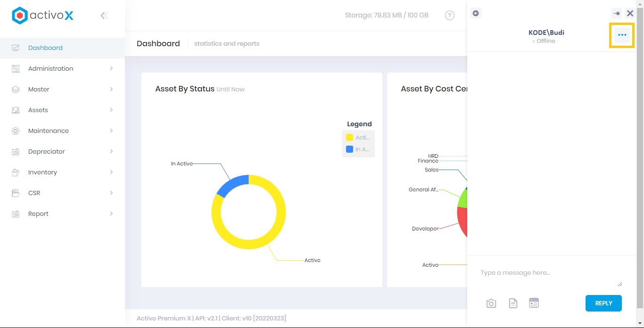Screen dimensions: 644x328
Task: Click the REPLY button
Action: pyautogui.click(x=603, y=303)
